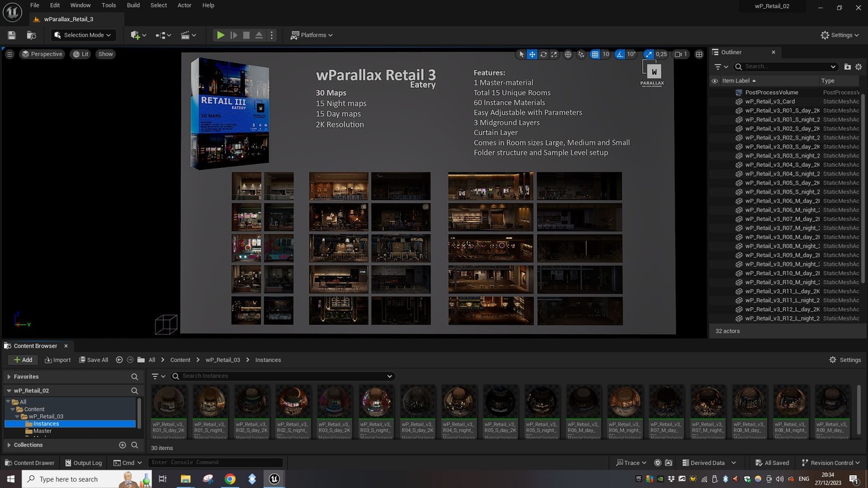Select PostProcessVolume in Outliner

(772, 92)
